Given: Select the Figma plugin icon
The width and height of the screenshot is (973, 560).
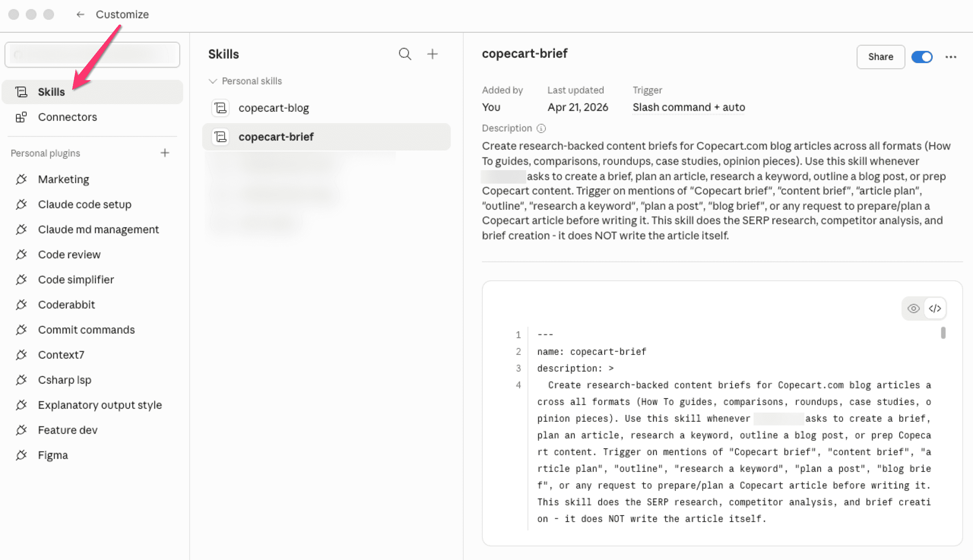Looking at the screenshot, I should [22, 455].
